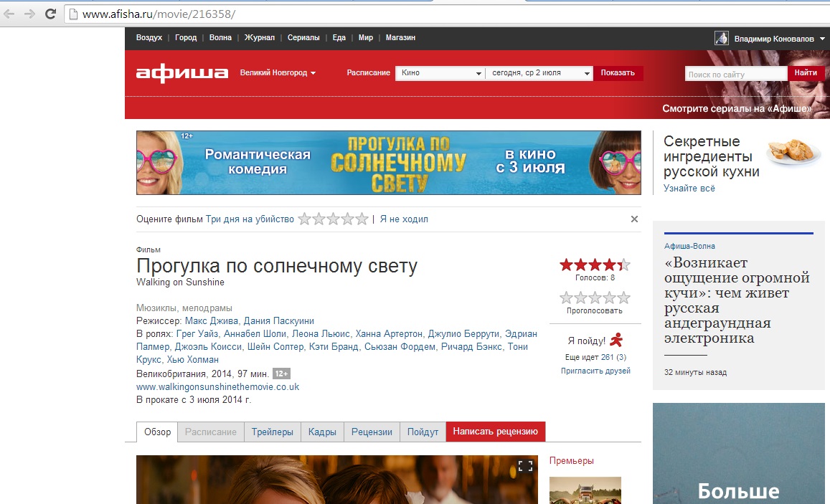830x504 pixels.
Task: Click the Я пойду! running man icon
Action: (616, 340)
